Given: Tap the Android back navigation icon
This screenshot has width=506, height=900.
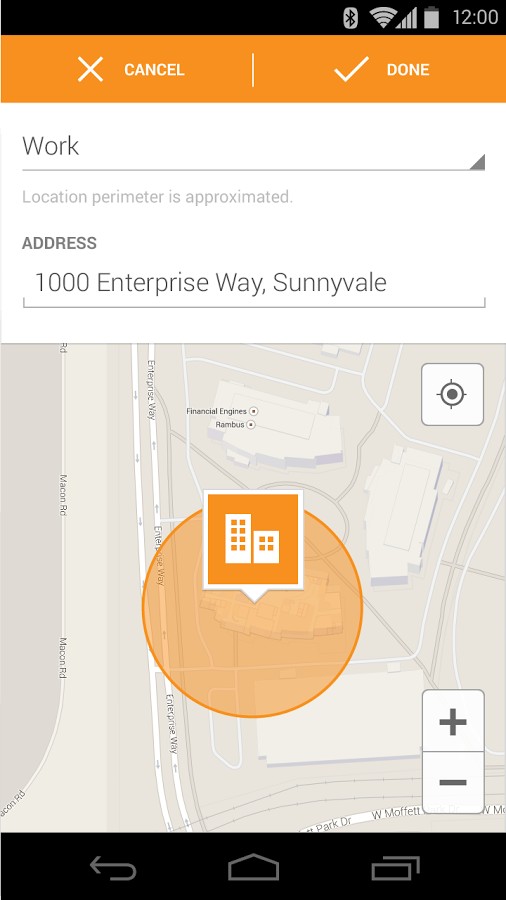Looking at the screenshot, I should (113, 867).
